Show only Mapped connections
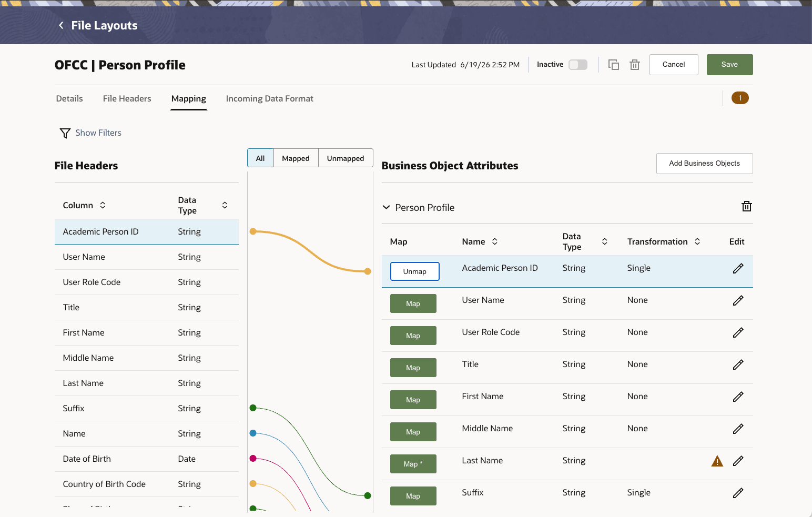Image resolution: width=812 pixels, height=517 pixels. (x=296, y=158)
